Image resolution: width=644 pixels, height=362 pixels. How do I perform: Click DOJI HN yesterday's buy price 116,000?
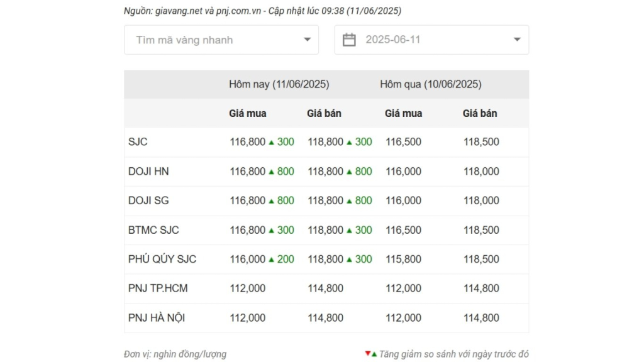403,172
